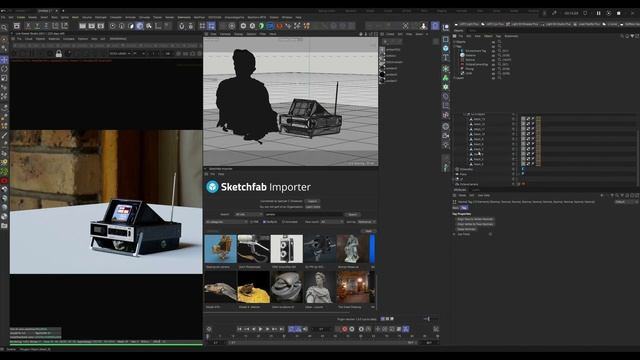Screen dimensions: 640x360
Task: Add a Text object from right palette
Action: tap(446, 58)
